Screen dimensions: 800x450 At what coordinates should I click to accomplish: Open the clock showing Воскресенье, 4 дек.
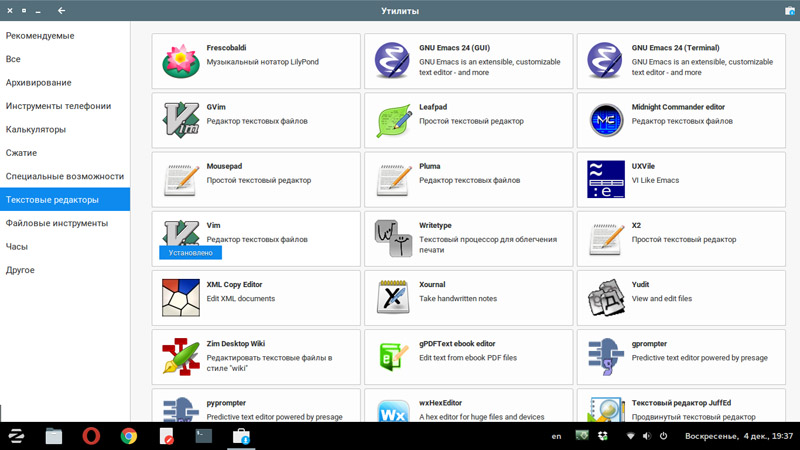pyautogui.click(x=738, y=436)
